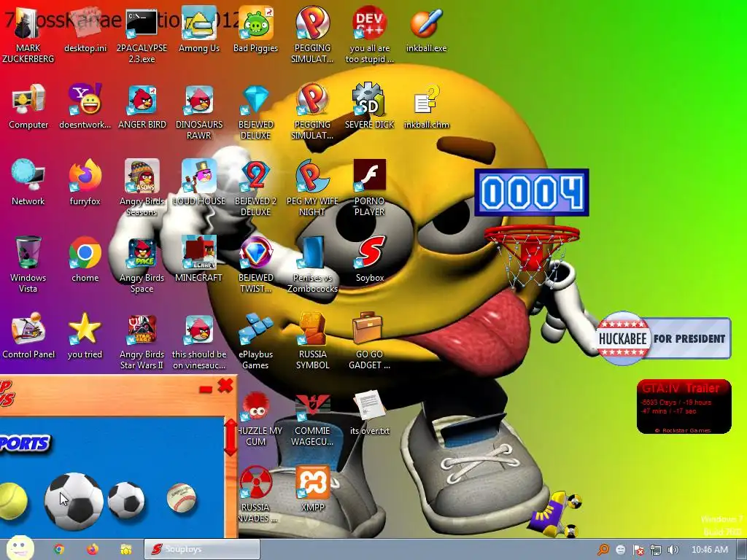Click the purple roller skate toy
747x560 pixels.
coord(556,516)
